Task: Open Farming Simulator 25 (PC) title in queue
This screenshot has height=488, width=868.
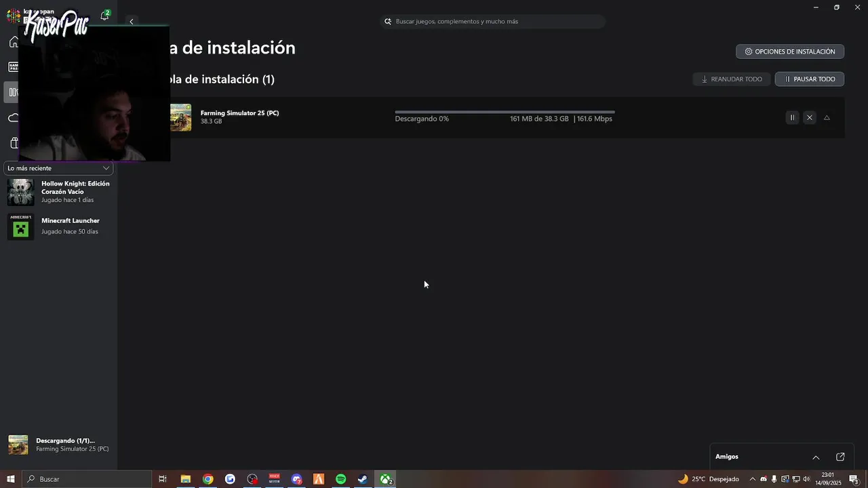Action: tap(239, 113)
